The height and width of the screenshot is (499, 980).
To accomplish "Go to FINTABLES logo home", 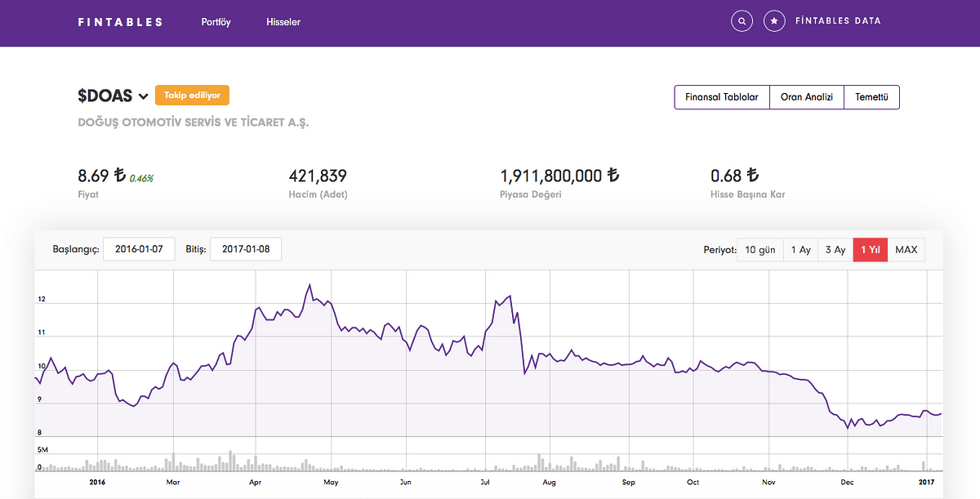I will pos(121,22).
